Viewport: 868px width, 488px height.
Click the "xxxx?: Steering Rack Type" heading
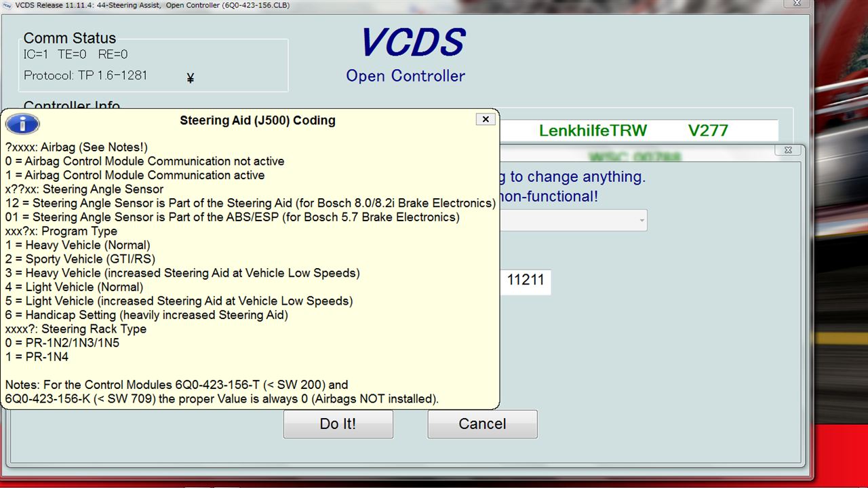point(76,329)
